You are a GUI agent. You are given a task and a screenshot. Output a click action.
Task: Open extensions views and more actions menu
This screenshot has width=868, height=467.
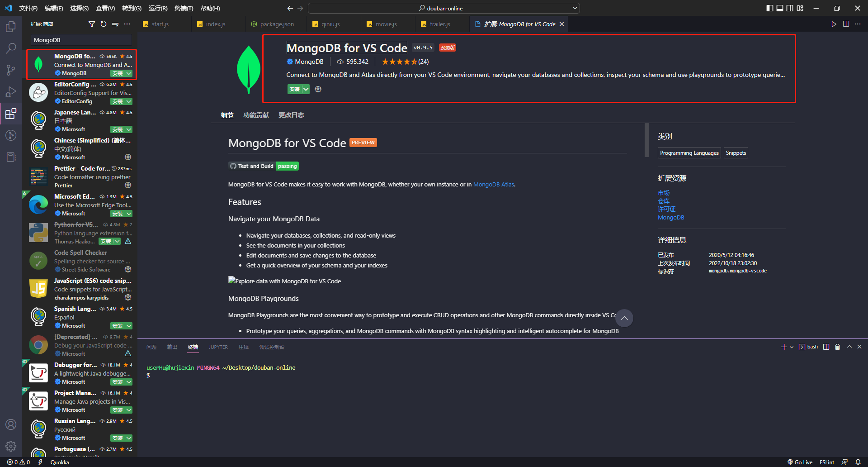point(127,24)
